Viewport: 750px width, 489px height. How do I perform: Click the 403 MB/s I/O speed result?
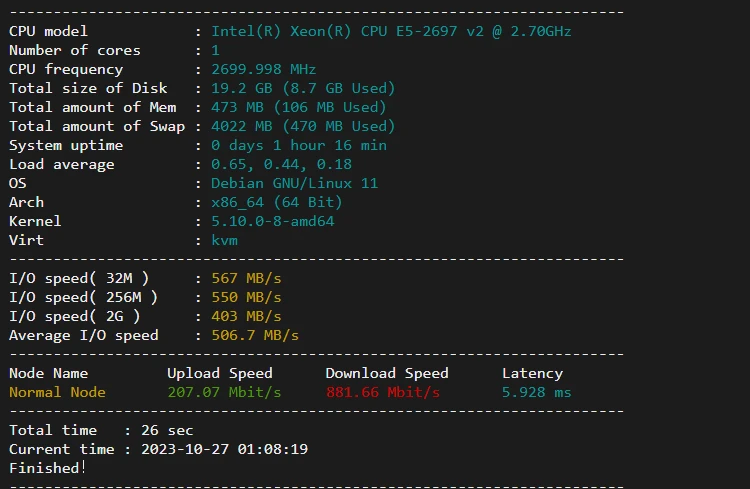point(246,316)
